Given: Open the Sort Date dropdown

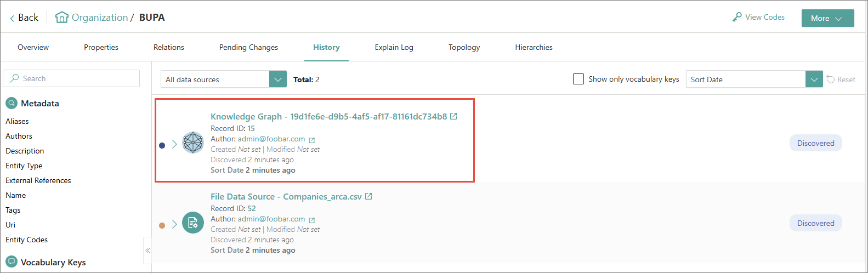Looking at the screenshot, I should click(754, 79).
